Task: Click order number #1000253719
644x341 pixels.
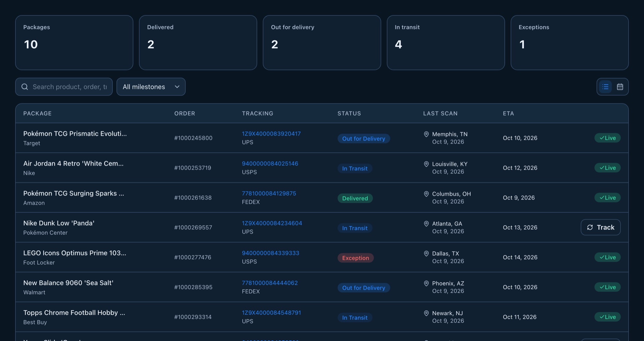Action: pyautogui.click(x=193, y=168)
